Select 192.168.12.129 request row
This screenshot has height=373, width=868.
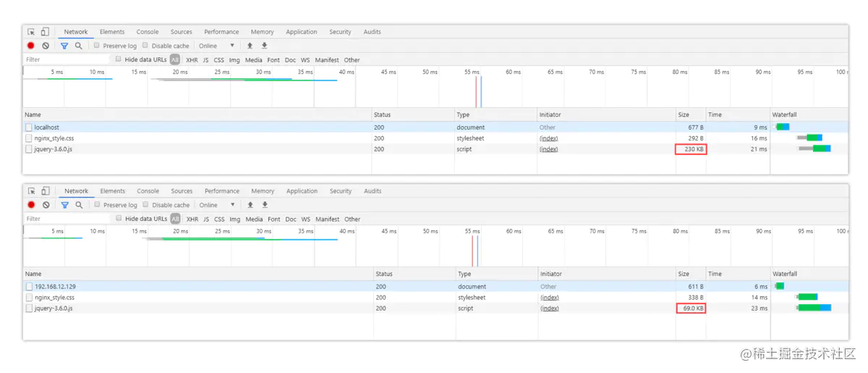point(435,287)
